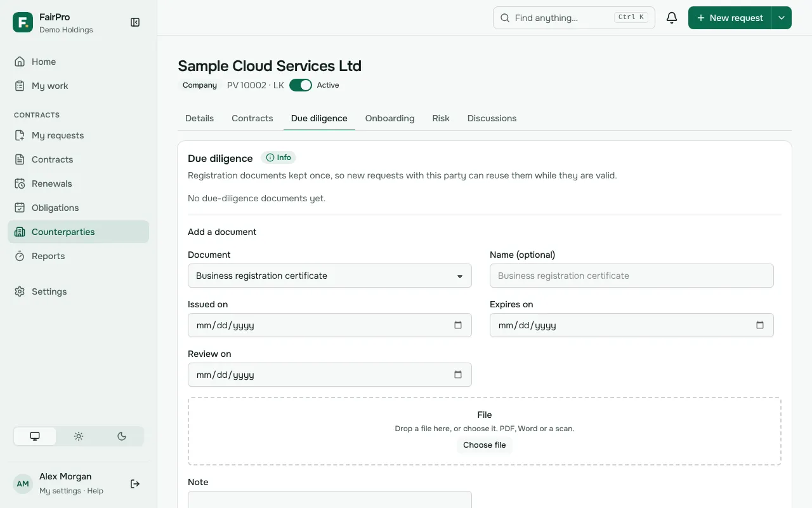
Task: Switch to light theme sun icon
Action: 79,436
